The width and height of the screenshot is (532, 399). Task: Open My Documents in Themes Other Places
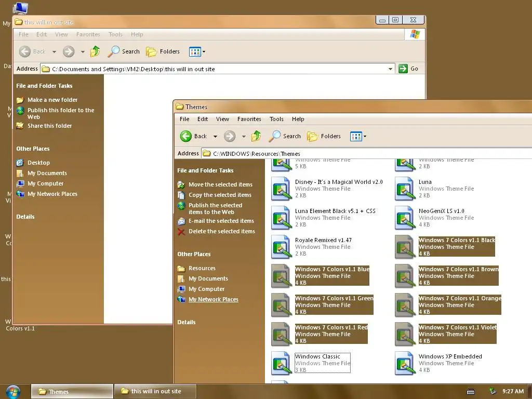click(x=208, y=278)
